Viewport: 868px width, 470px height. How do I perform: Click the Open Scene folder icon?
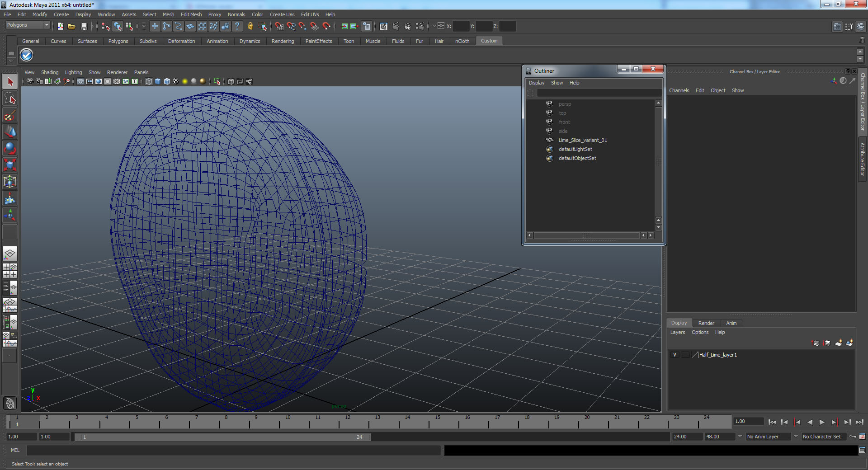(x=71, y=26)
